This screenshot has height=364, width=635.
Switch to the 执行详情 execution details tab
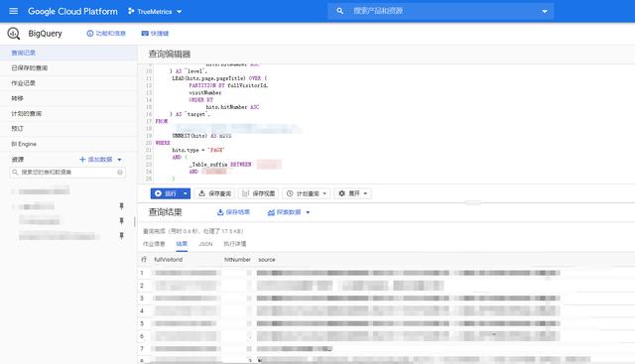point(235,244)
